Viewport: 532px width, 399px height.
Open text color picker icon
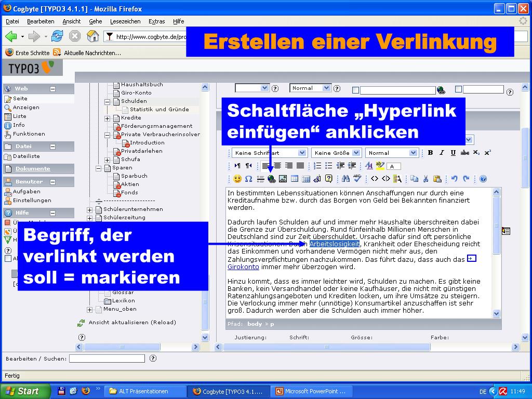369,166
